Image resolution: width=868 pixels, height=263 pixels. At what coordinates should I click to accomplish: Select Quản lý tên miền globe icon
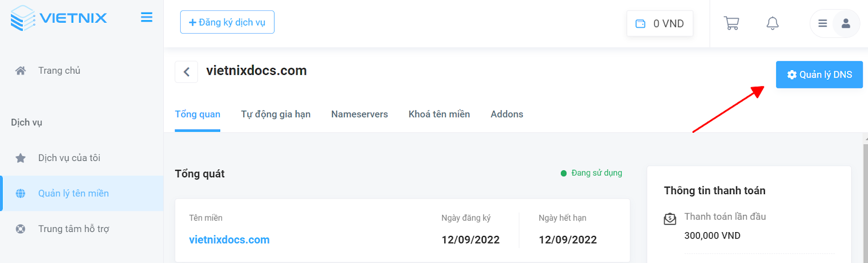(21, 194)
